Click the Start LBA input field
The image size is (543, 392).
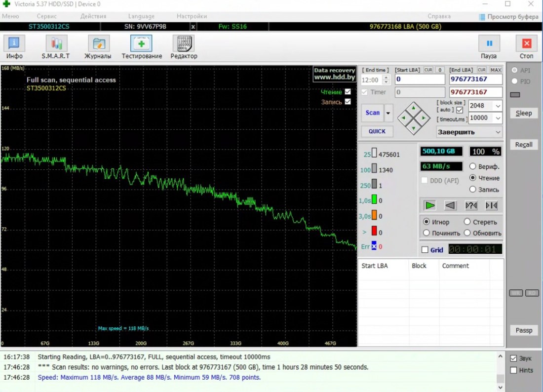[x=420, y=79]
